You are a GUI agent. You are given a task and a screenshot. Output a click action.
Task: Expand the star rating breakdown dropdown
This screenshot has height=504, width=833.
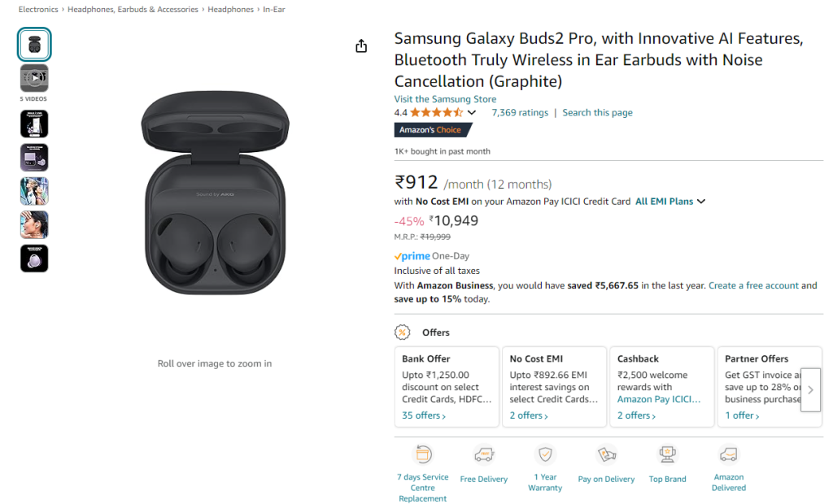(x=472, y=112)
